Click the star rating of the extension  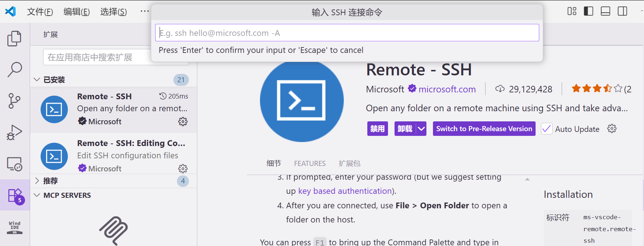coord(597,89)
